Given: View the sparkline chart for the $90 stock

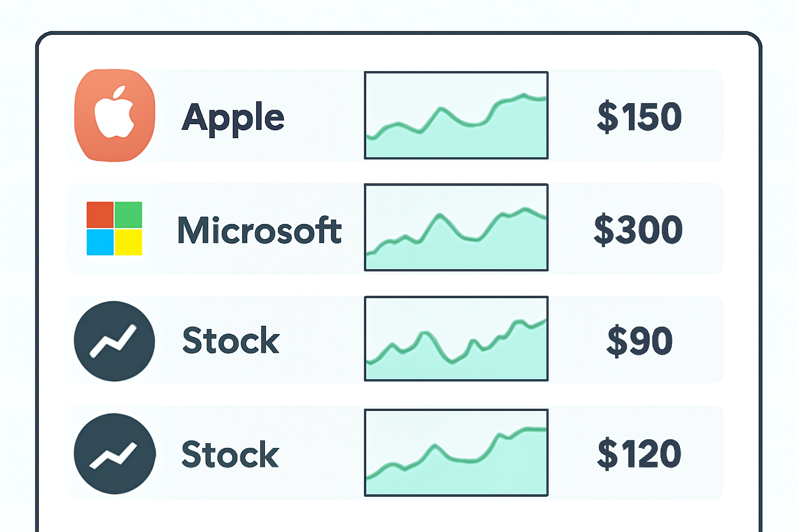Looking at the screenshot, I should pyautogui.click(x=456, y=339).
